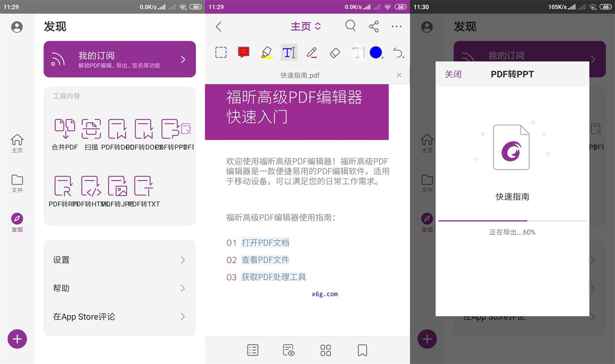Select the highlighter tool

click(x=266, y=52)
